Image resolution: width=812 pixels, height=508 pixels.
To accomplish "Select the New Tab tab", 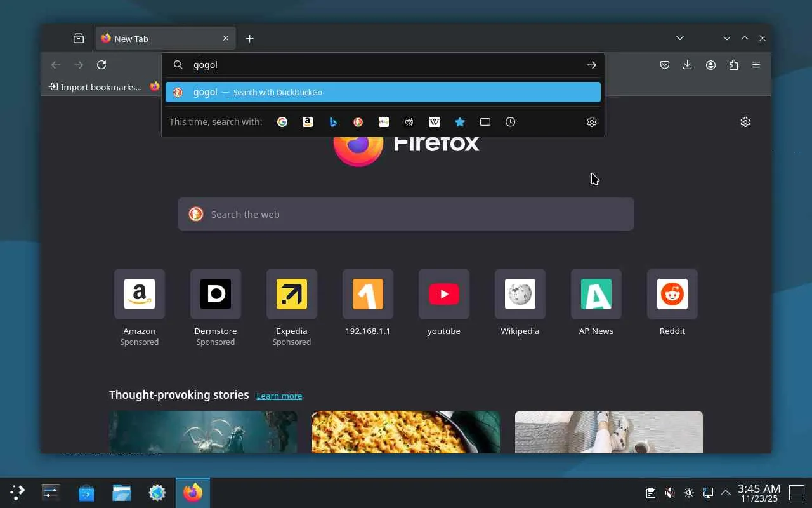I will click(x=165, y=39).
